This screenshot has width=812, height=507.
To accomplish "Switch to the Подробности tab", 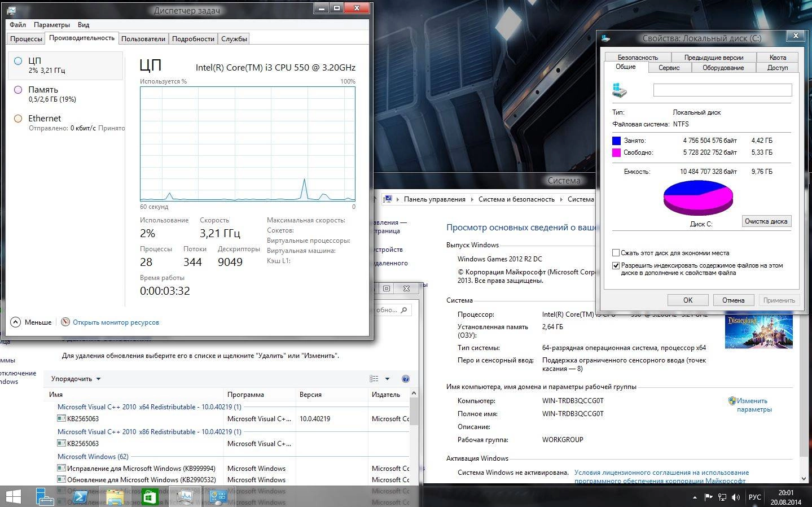I will click(x=193, y=38).
